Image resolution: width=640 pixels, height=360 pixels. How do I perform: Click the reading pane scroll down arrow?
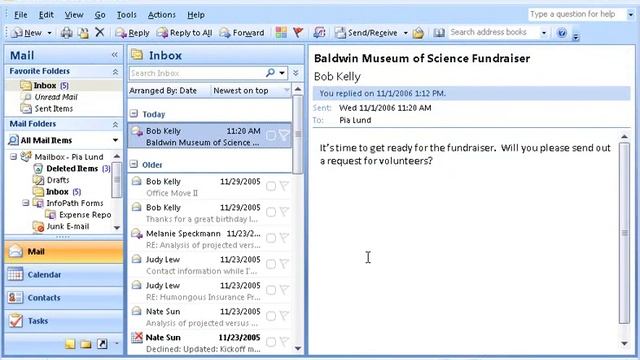pyautogui.click(x=624, y=343)
